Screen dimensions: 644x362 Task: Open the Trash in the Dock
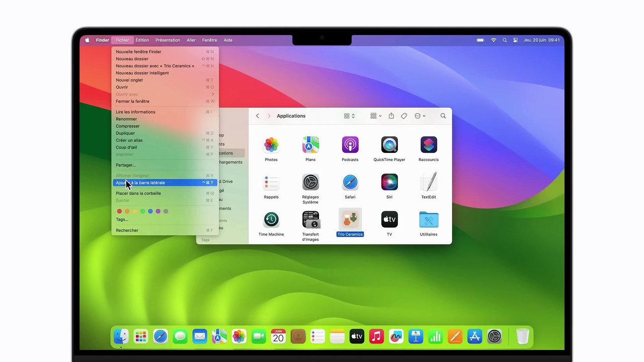pos(523,336)
